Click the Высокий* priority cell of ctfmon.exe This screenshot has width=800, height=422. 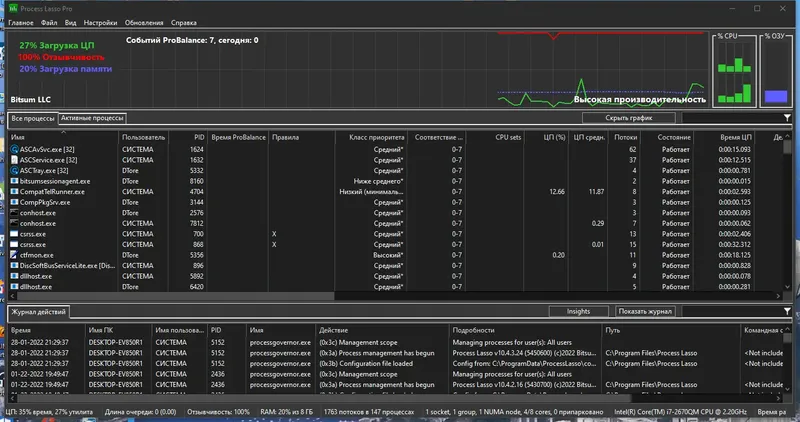pos(388,255)
